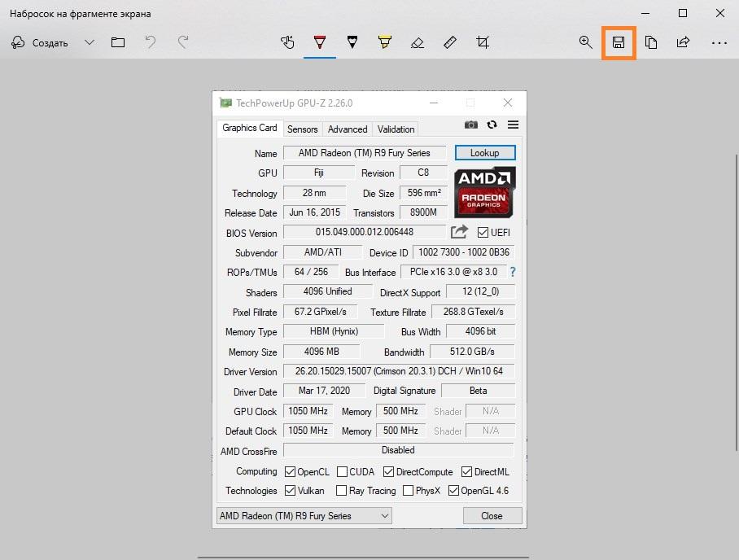The height and width of the screenshot is (560, 739).
Task: Click the Digital Signature Beta value
Action: 479,391
